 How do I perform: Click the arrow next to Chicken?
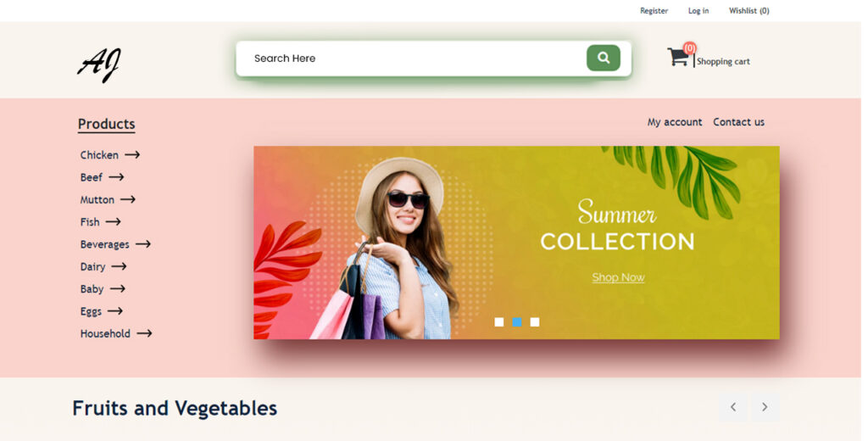pyautogui.click(x=132, y=155)
